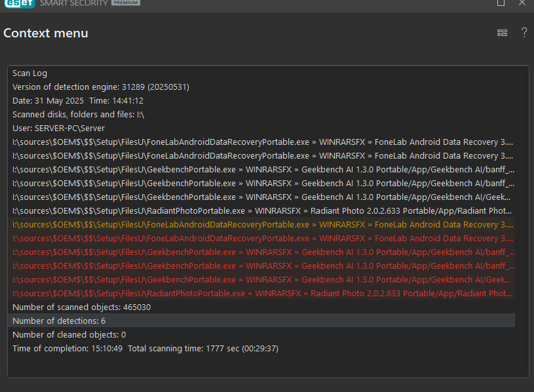The height and width of the screenshot is (392, 534).
Task: Click the ESET logo icon
Action: click(x=20, y=3)
